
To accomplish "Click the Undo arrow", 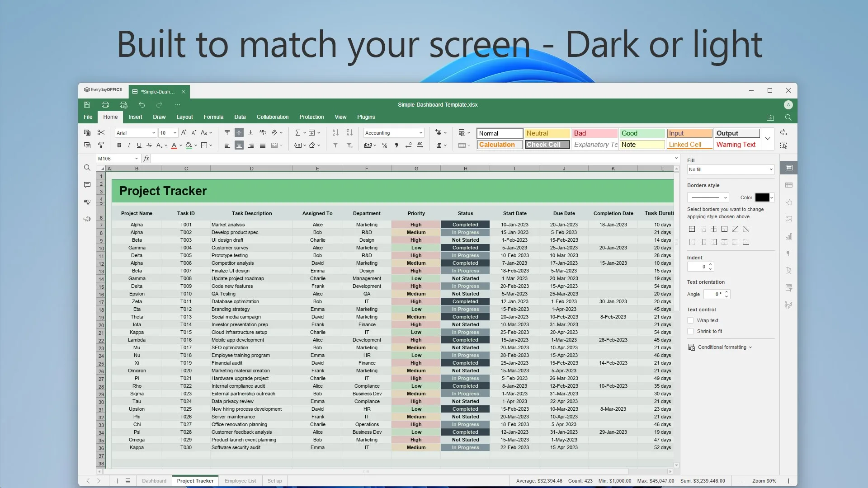I will (142, 105).
